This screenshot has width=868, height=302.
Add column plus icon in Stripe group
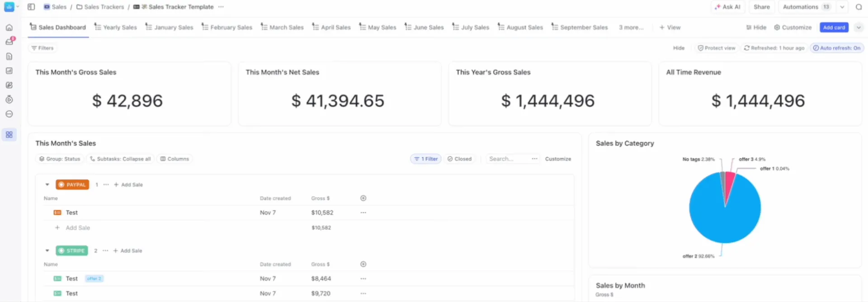(363, 264)
